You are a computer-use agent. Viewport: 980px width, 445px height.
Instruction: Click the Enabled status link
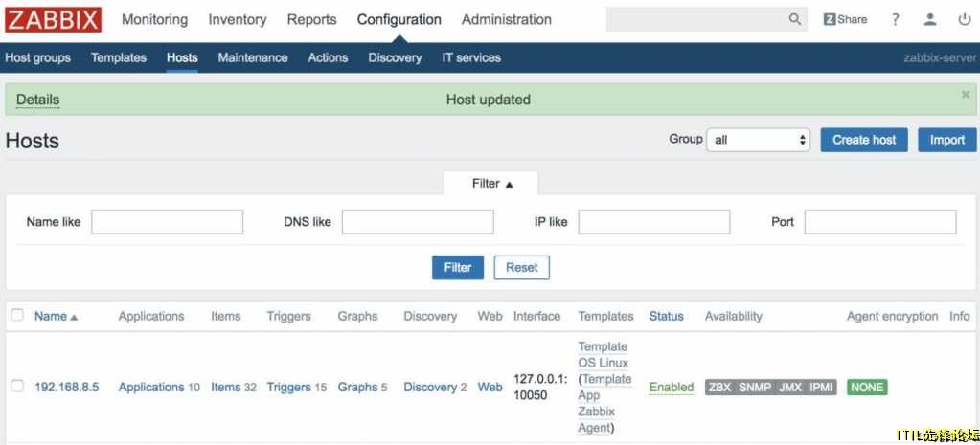(x=672, y=387)
